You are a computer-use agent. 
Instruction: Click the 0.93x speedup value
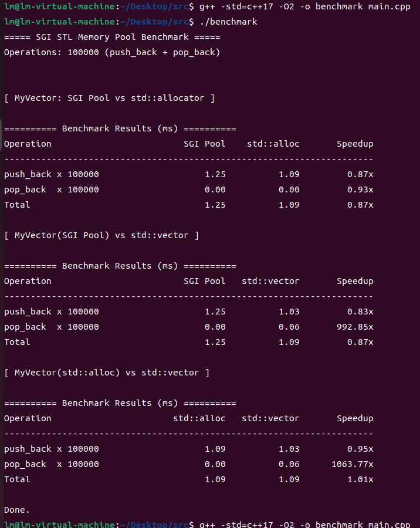coord(360,189)
